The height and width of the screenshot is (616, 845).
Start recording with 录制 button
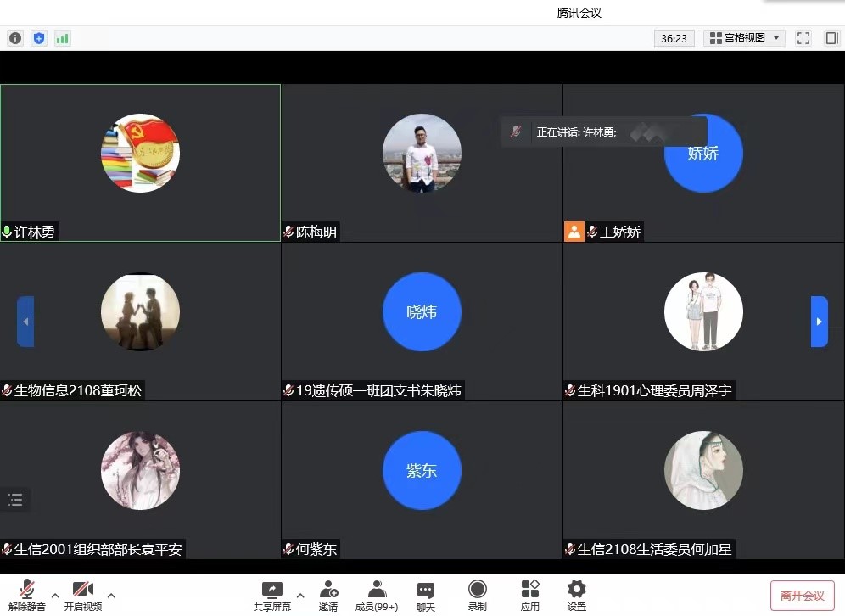click(478, 595)
